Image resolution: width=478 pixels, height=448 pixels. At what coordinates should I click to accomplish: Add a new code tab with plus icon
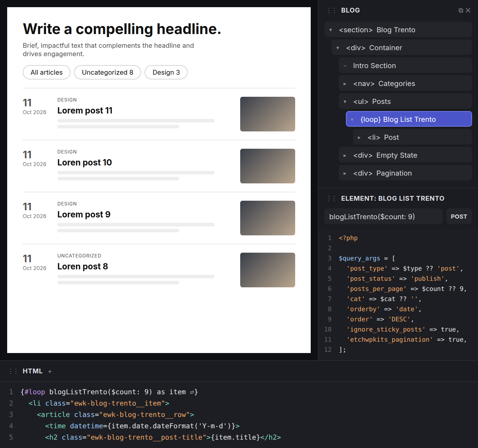pos(50,372)
